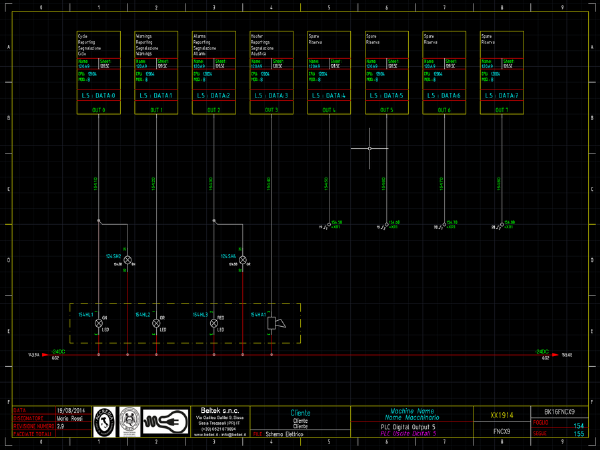The width and height of the screenshot is (600, 450).
Task: Click the next sheet number '155' beside SEGUE
Action: point(579,434)
